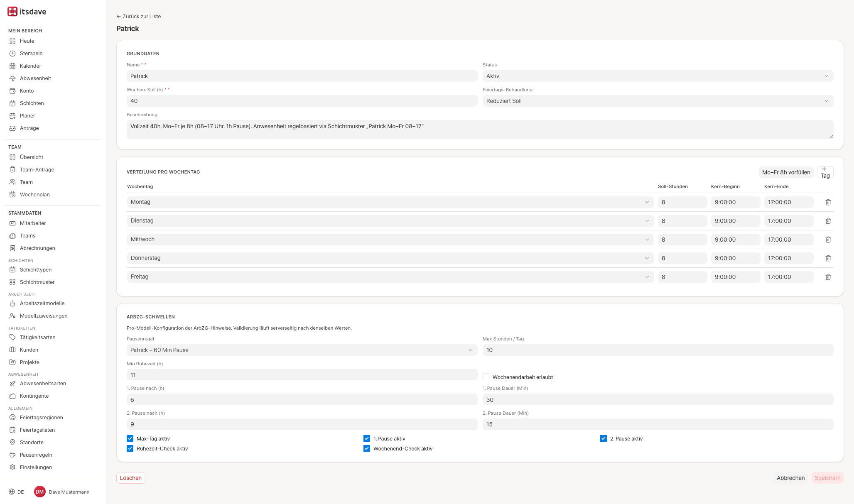Image resolution: width=854 pixels, height=504 pixels.
Task: Open the Status dropdown showing Aktiv
Action: tap(658, 76)
